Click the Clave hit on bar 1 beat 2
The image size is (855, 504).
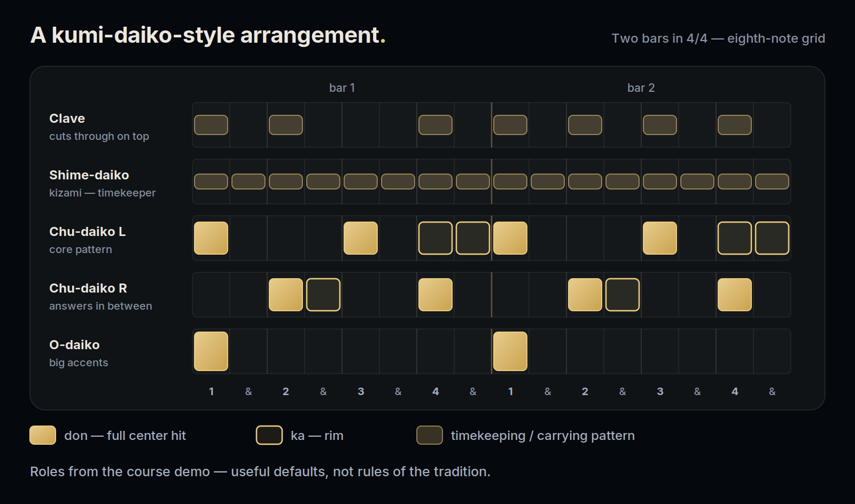[x=286, y=125]
